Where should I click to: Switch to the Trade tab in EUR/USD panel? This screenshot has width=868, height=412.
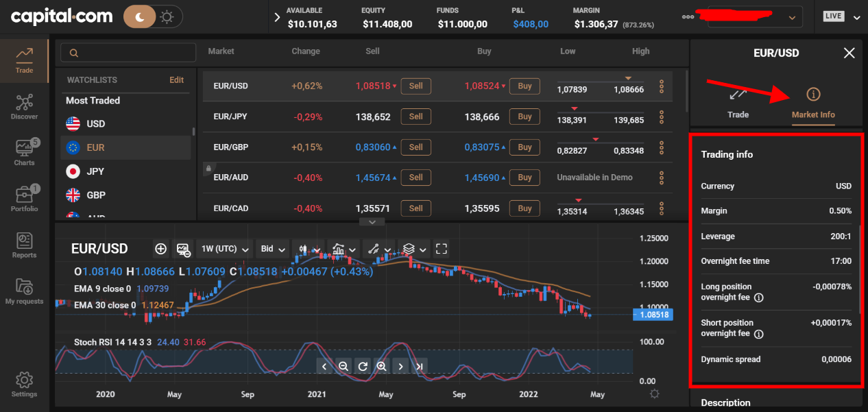pyautogui.click(x=738, y=102)
